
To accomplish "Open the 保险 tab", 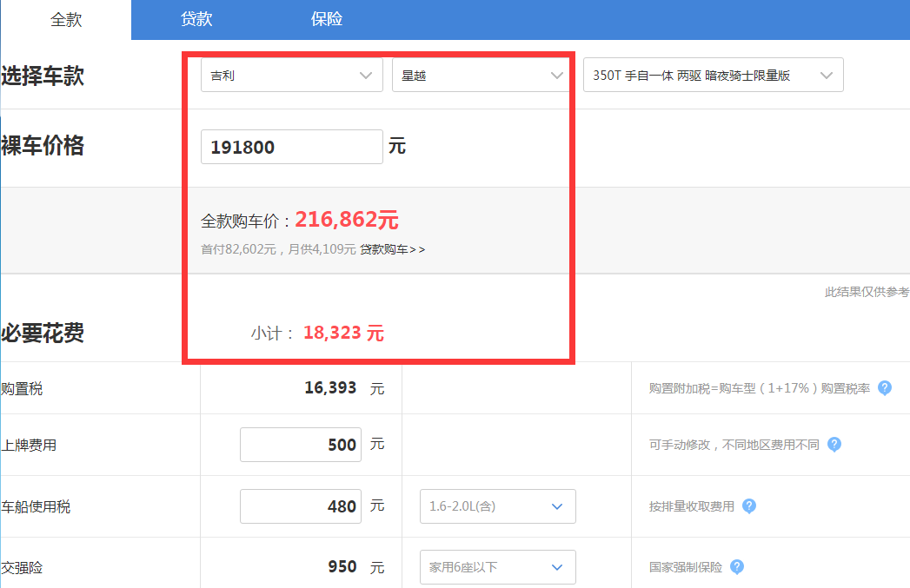I will point(326,20).
